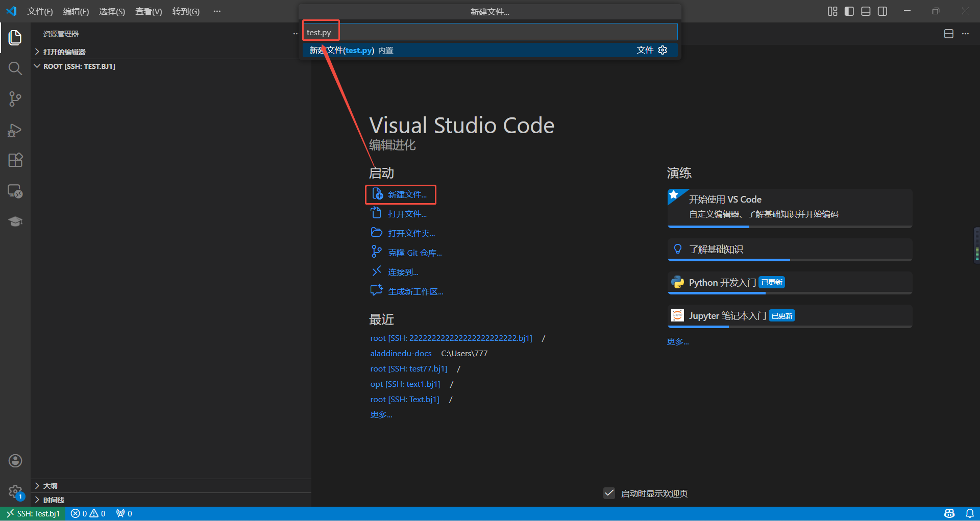This screenshot has width=980, height=521.
Task: Click the test.py filename input field
Action: coord(490,32)
